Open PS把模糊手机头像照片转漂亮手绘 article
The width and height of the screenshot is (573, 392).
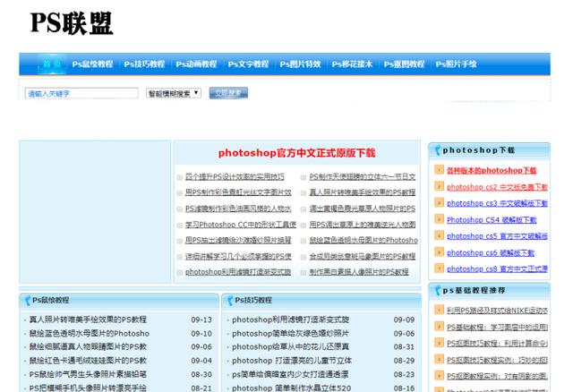pyautogui.click(x=88, y=388)
